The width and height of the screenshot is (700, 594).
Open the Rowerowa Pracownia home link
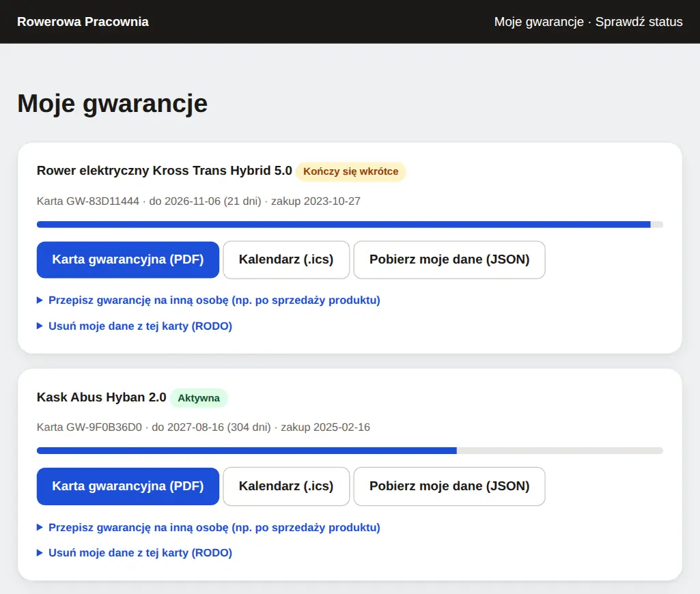[x=83, y=21]
